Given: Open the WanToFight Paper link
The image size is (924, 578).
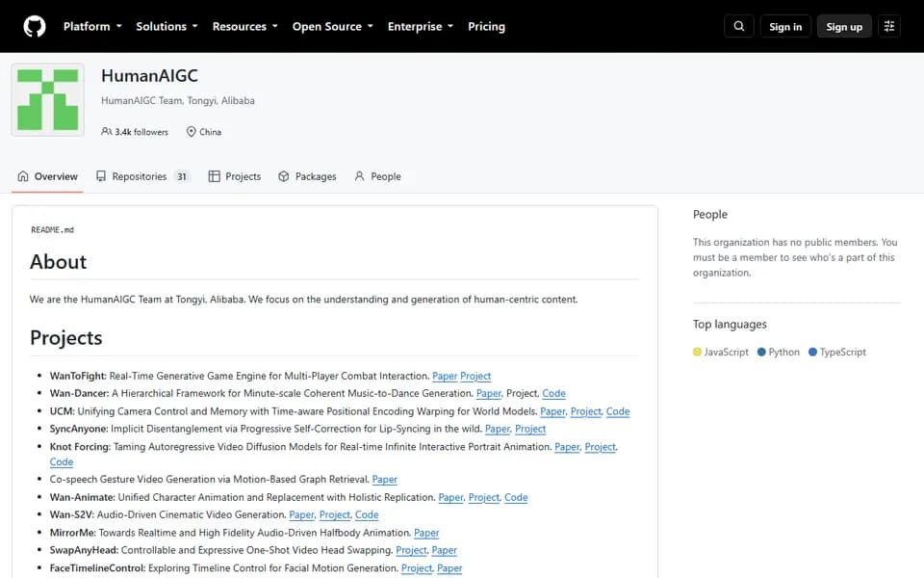Looking at the screenshot, I should [x=445, y=376].
